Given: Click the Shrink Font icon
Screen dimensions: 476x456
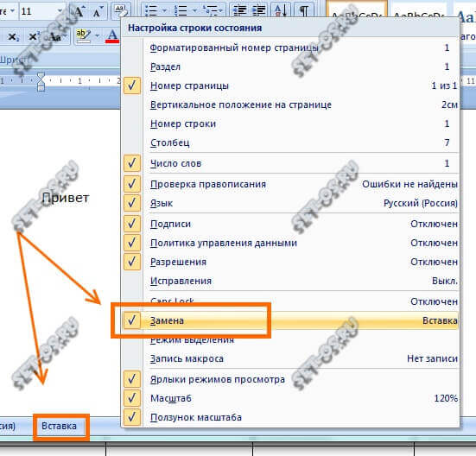Looking at the screenshot, I should [98, 12].
